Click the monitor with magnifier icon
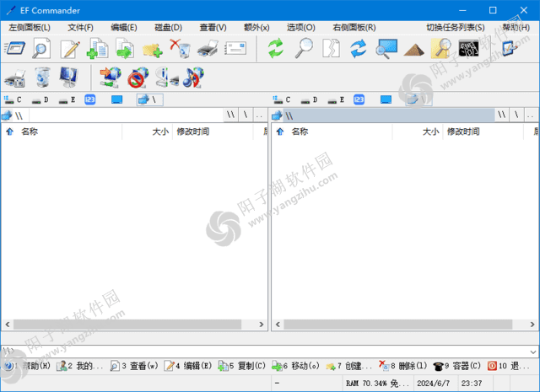This screenshot has width=540, height=392. 386,49
